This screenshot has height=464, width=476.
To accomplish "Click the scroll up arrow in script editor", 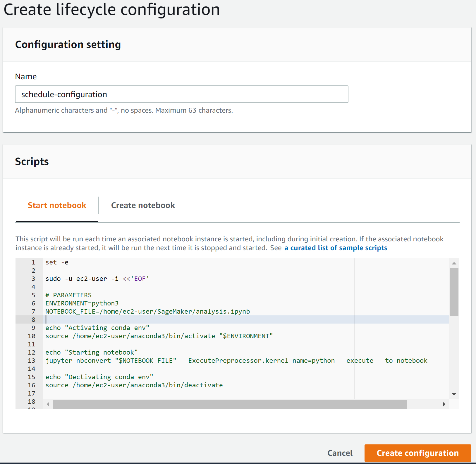I will 454,263.
